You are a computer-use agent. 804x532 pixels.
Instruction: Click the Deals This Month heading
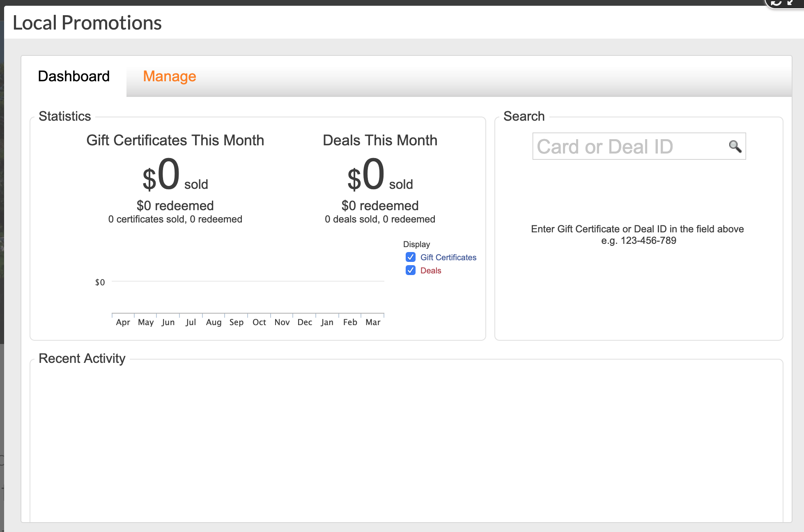[x=380, y=140]
